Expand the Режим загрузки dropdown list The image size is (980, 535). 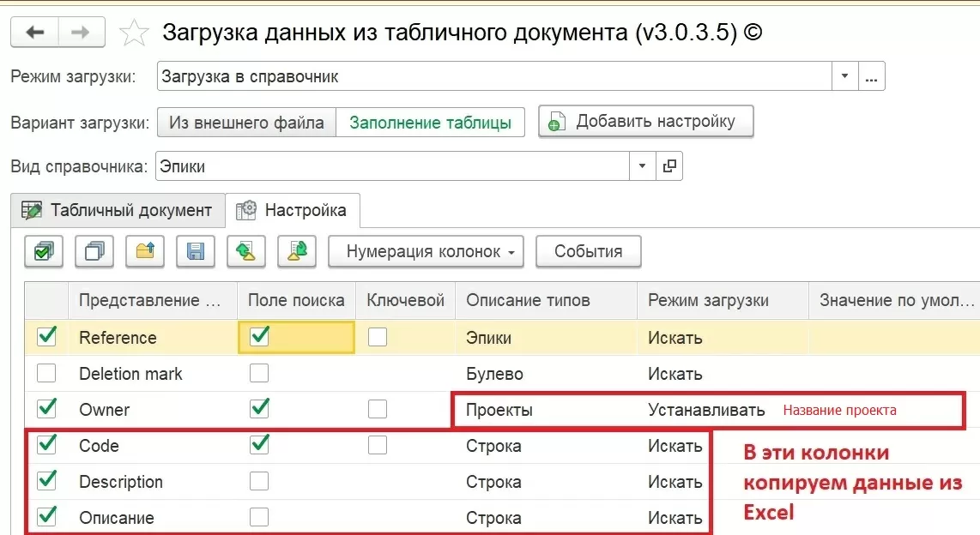pos(845,76)
